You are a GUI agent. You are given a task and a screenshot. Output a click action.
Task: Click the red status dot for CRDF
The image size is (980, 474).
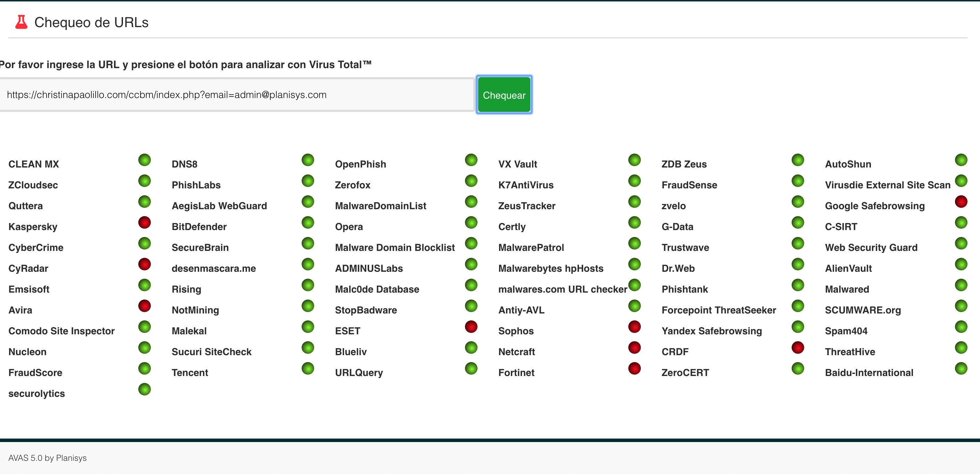(x=798, y=347)
